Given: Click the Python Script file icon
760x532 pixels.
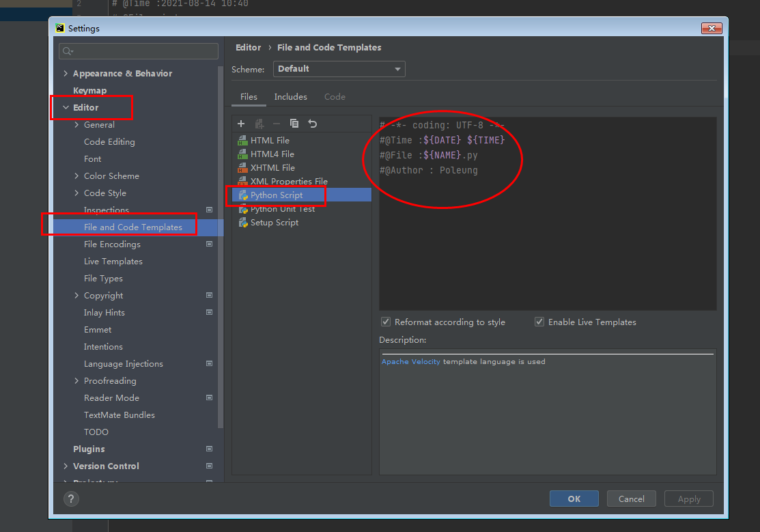Looking at the screenshot, I should click(243, 195).
